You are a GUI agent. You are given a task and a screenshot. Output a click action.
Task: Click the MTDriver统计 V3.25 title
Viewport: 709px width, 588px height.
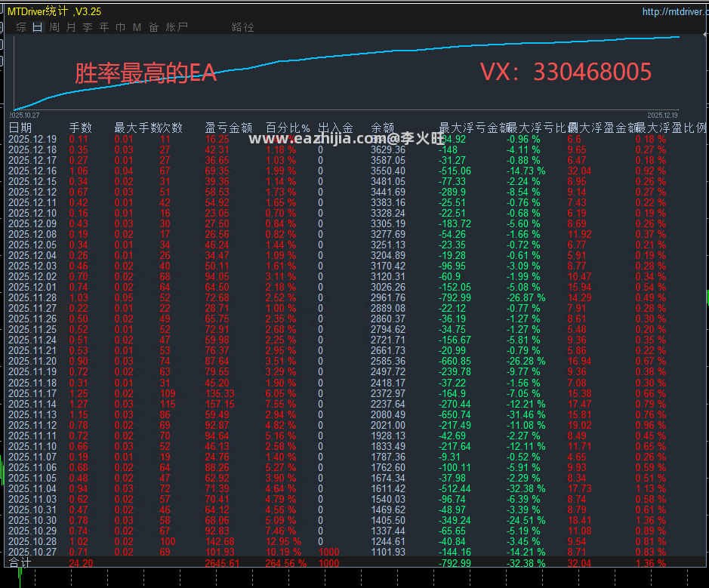[x=54, y=11]
